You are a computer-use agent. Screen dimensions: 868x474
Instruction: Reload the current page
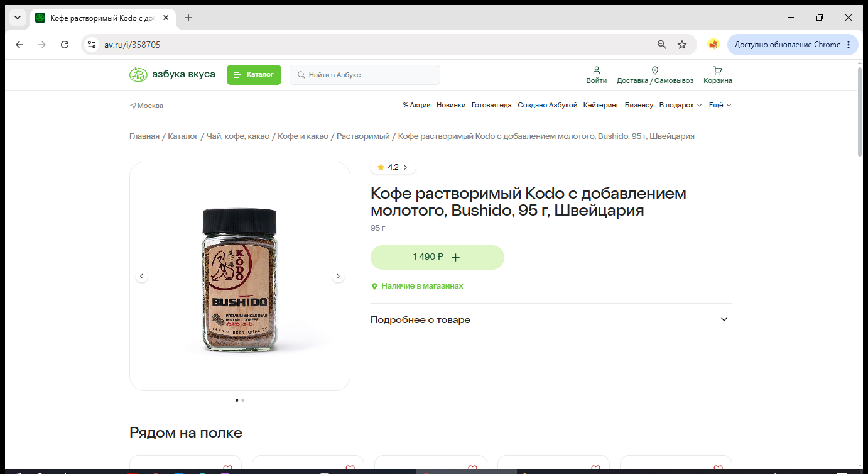point(65,45)
